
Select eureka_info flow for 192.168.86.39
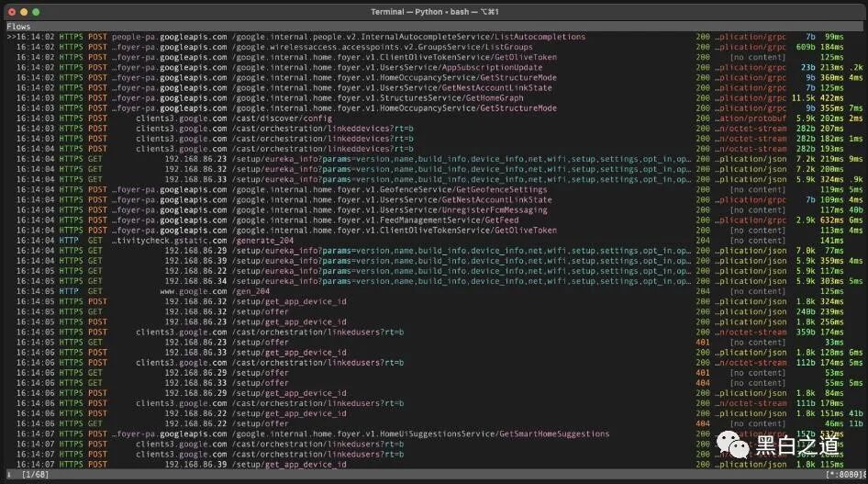(x=434, y=261)
